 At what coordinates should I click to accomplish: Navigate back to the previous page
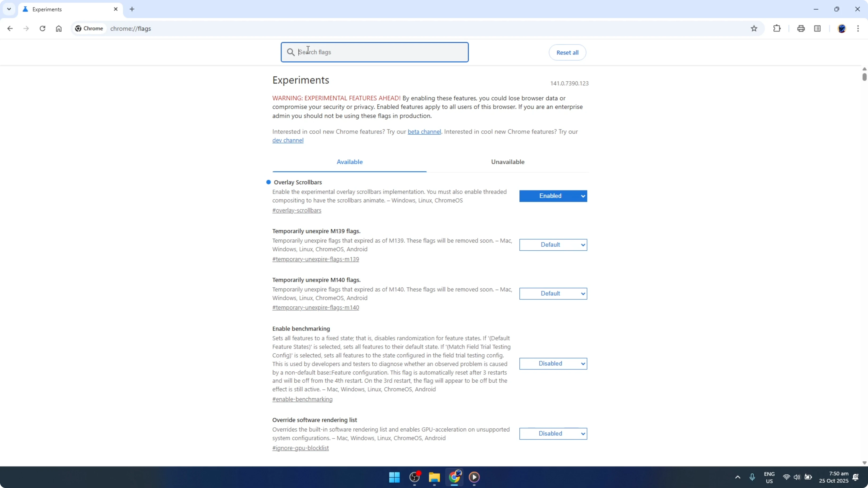pos(10,28)
